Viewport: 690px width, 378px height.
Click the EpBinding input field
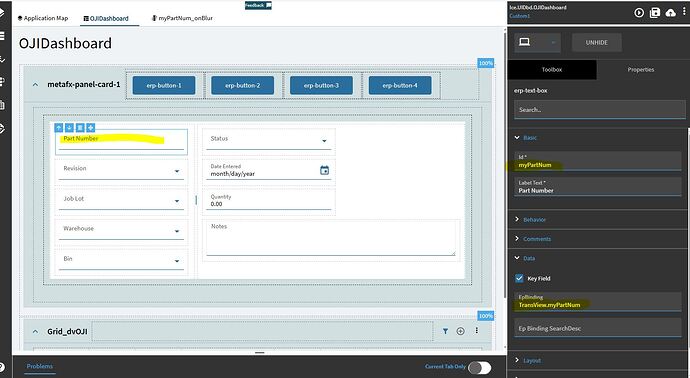pos(598,301)
